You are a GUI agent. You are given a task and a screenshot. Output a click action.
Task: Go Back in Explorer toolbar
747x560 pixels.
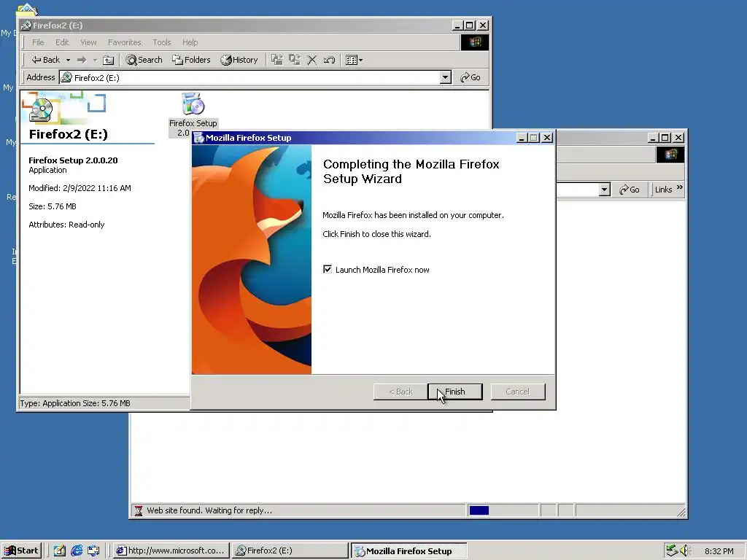point(46,60)
